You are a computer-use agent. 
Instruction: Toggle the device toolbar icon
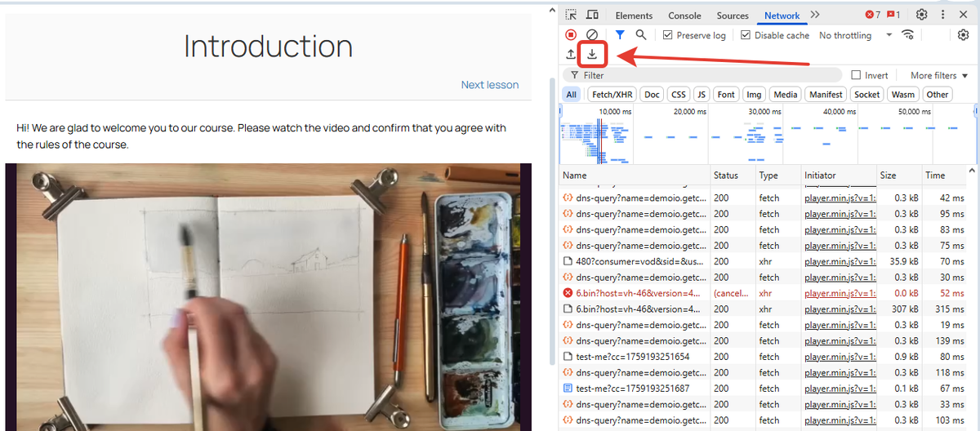coord(592,15)
